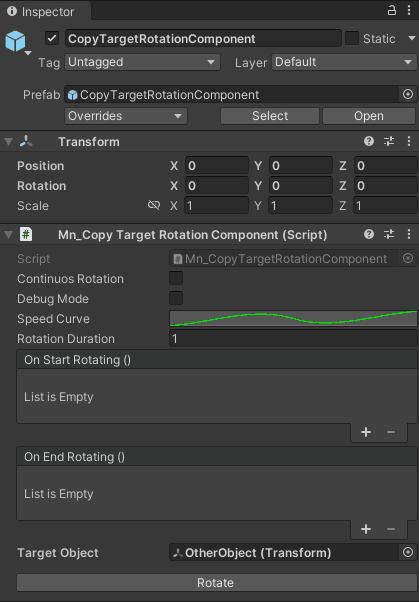Image resolution: width=419 pixels, height=602 pixels.
Task: Open script component help reference
Action: coord(369,234)
